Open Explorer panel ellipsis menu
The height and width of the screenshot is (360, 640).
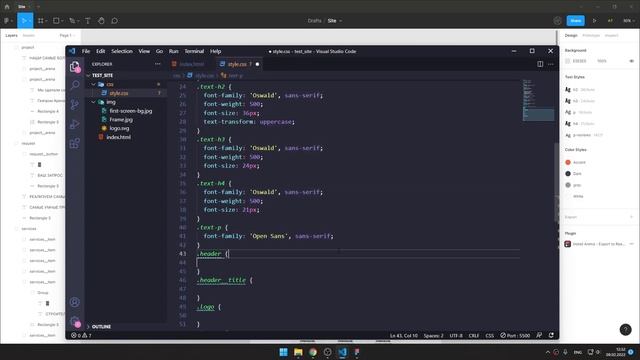[x=158, y=64]
